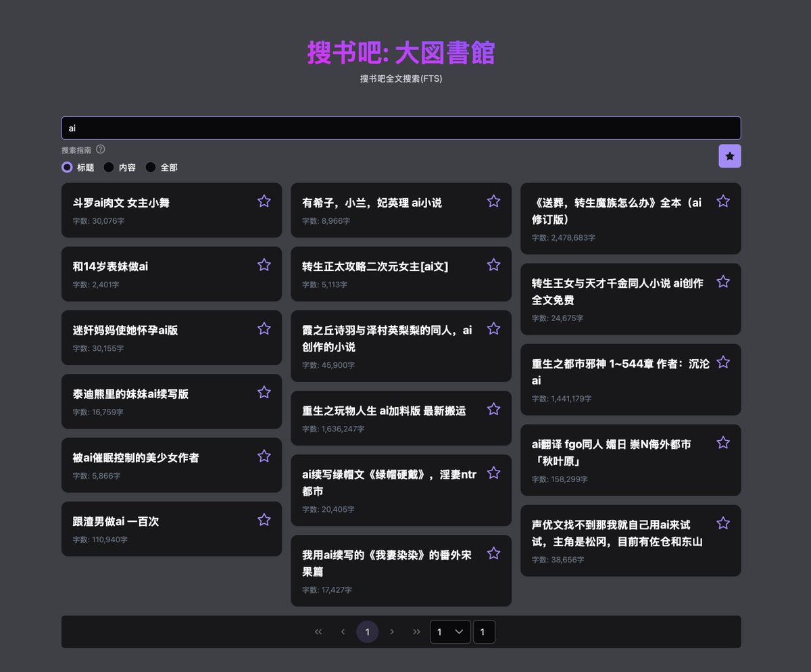Favorite the ai翻译 fgo同人 result
Image resolution: width=811 pixels, height=672 pixels.
(723, 442)
